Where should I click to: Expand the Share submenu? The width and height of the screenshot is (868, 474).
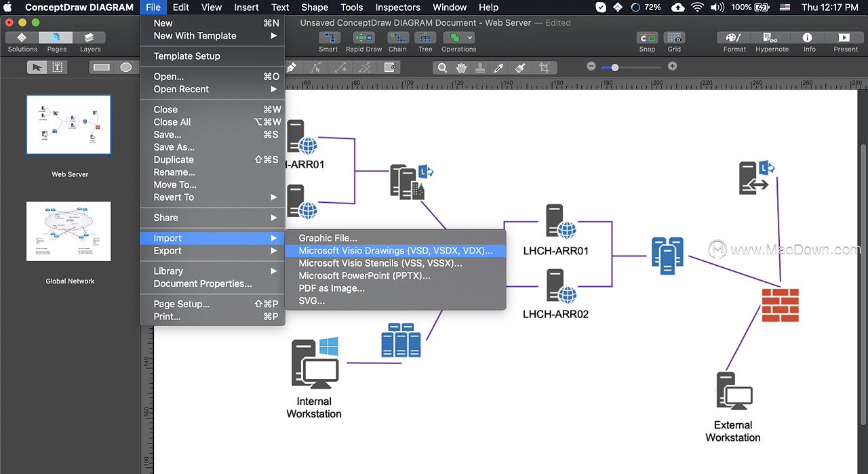212,218
